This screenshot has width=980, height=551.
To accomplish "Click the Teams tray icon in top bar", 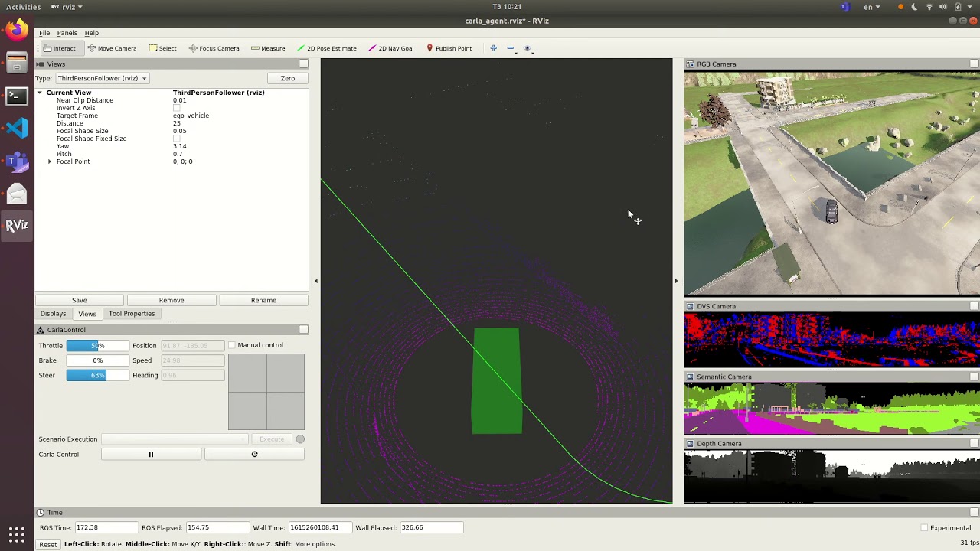I will click(x=844, y=7).
